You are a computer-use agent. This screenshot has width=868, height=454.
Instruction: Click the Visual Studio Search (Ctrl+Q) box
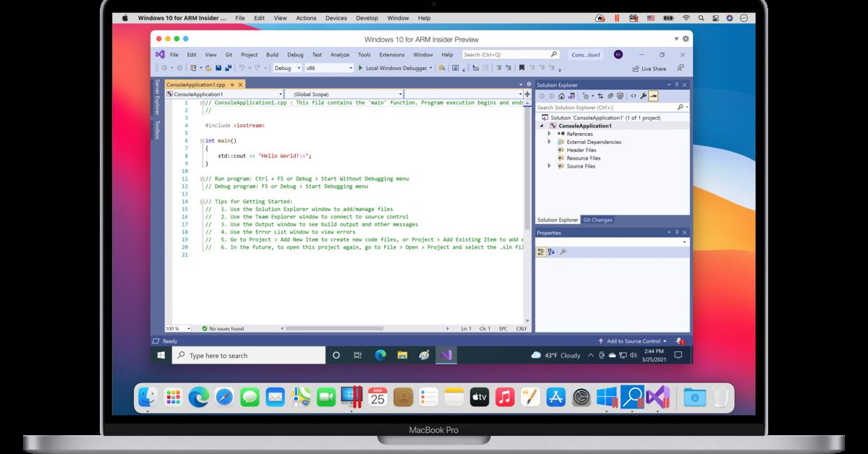point(511,54)
